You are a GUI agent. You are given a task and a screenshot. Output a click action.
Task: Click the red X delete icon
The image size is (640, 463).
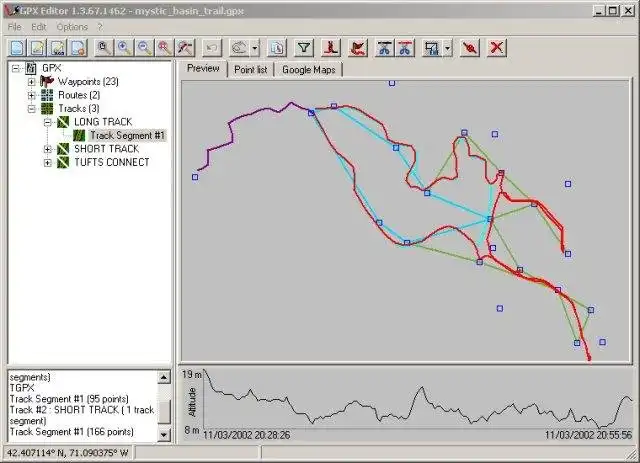pos(496,48)
